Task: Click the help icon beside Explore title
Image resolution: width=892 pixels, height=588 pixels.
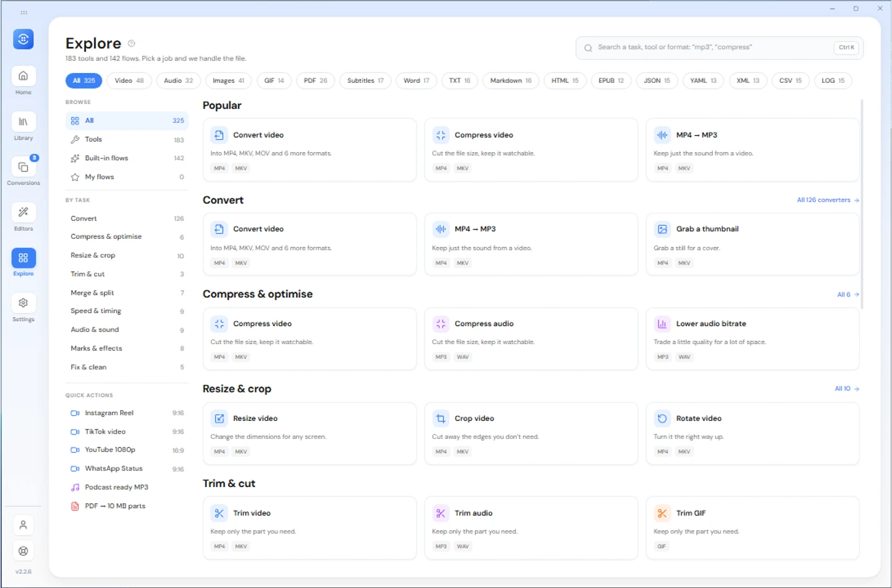Action: pyautogui.click(x=131, y=43)
